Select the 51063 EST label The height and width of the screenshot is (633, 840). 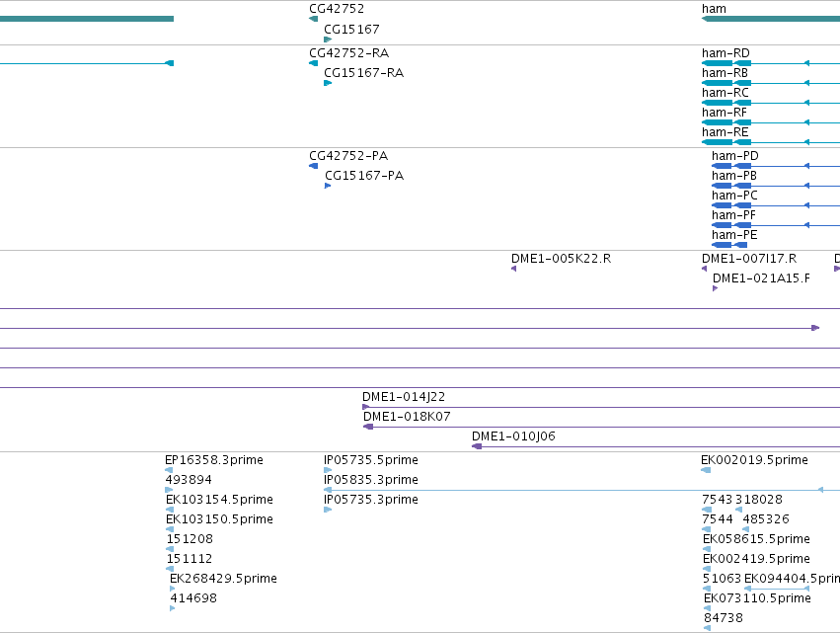click(722, 580)
